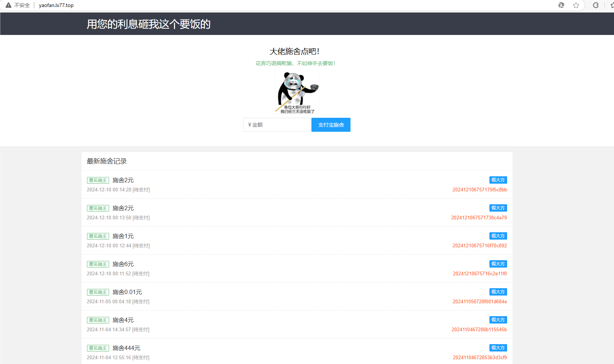Screen dimensions: 614x364
Task: Click timestamp 2024-12-10 00:13:50 [待支付]
Action: pos(118,218)
